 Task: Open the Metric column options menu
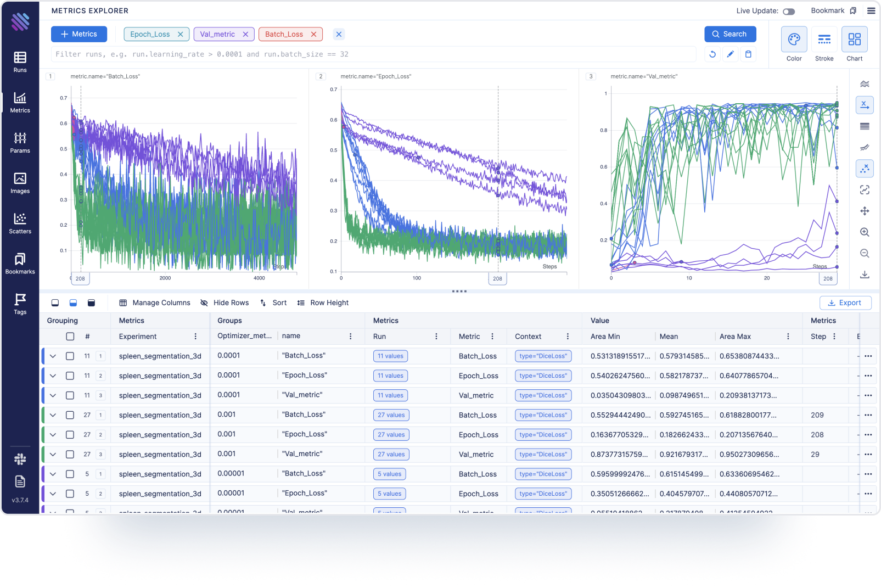[x=492, y=336]
